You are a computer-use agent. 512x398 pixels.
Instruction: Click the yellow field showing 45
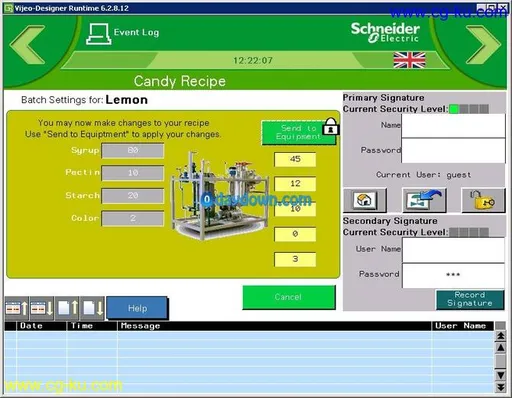(x=295, y=159)
